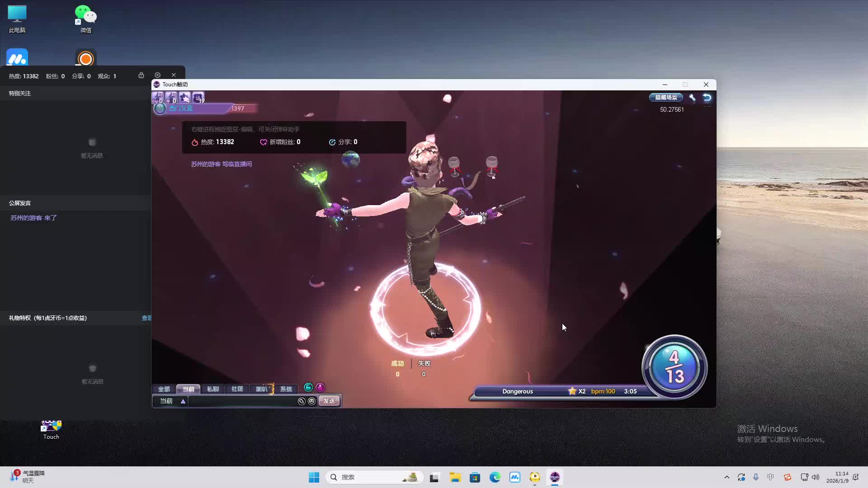Switch to the 系统 chat tab
This screenshot has width=868, height=488.
(x=286, y=389)
